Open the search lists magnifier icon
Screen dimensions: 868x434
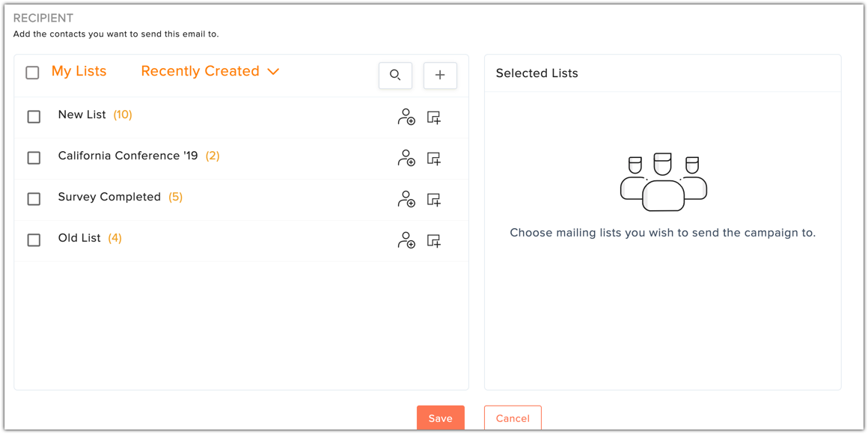tap(395, 76)
